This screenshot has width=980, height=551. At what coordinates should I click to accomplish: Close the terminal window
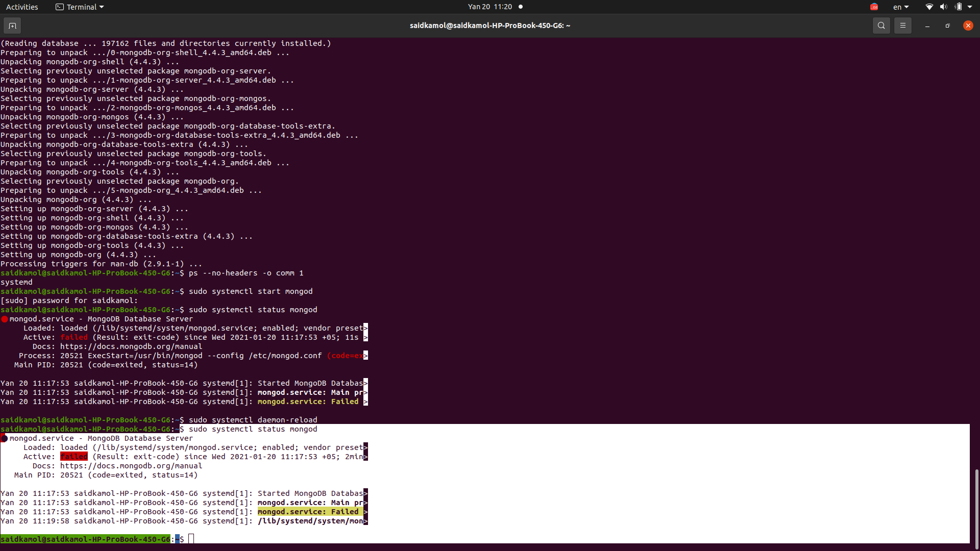click(968, 26)
